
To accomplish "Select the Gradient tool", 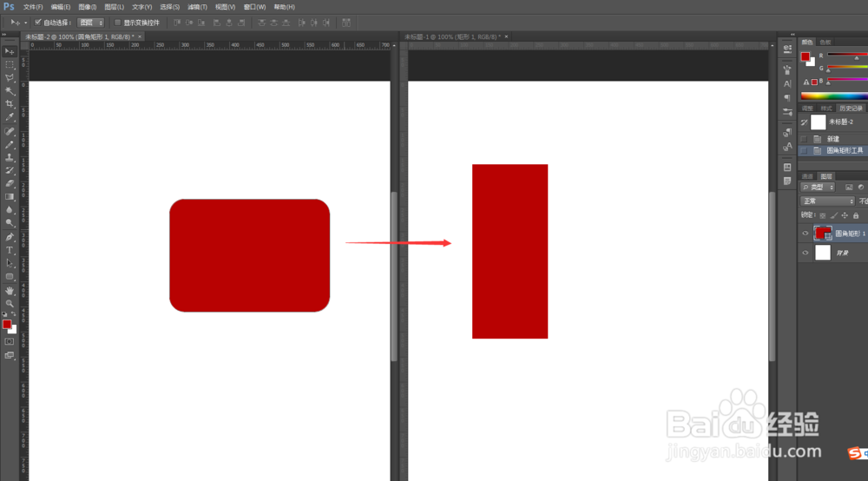I will (10, 196).
